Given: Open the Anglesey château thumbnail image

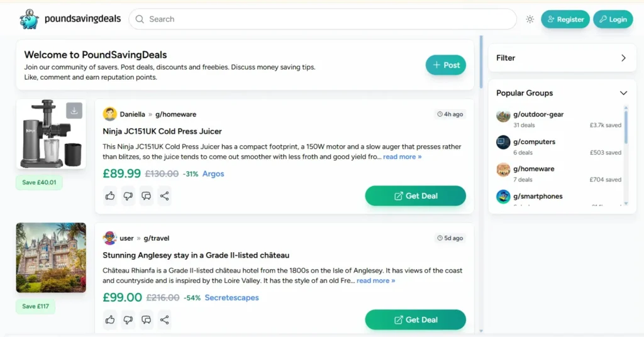Looking at the screenshot, I should (51, 258).
